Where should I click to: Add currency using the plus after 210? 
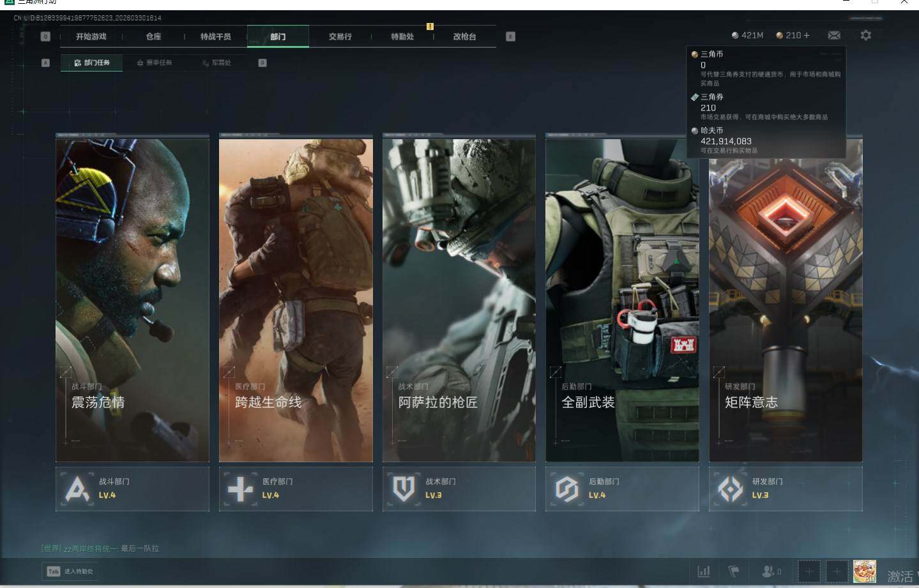807,35
